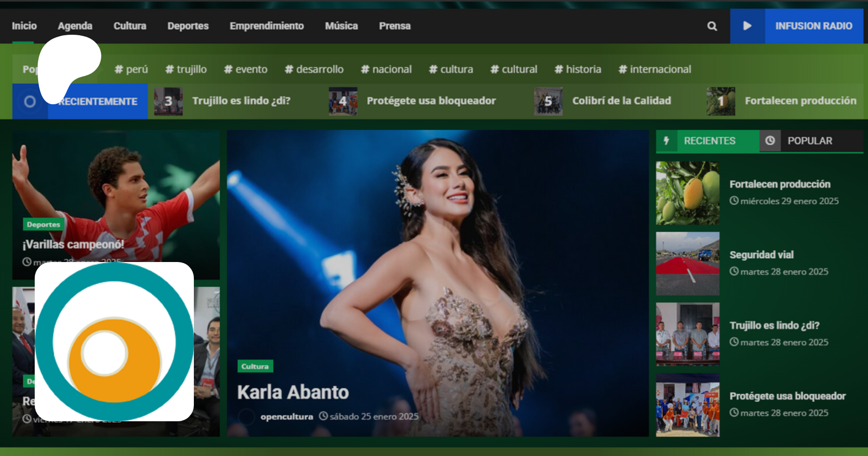The image size is (868, 456).
Task: Click the Cultura category badge
Action: [x=255, y=366]
